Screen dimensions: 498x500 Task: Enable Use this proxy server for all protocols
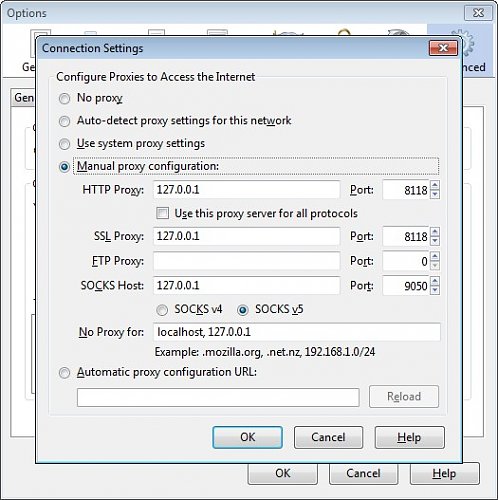(162, 213)
